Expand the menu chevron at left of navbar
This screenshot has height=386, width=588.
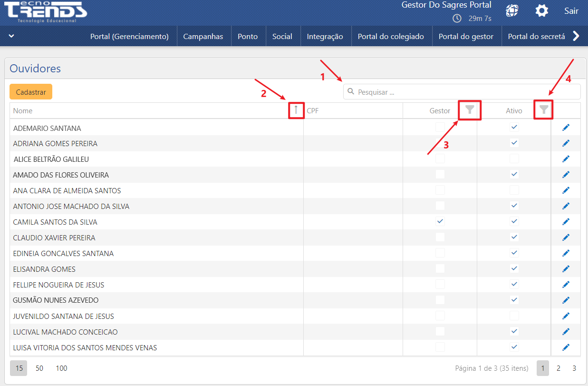click(x=11, y=36)
